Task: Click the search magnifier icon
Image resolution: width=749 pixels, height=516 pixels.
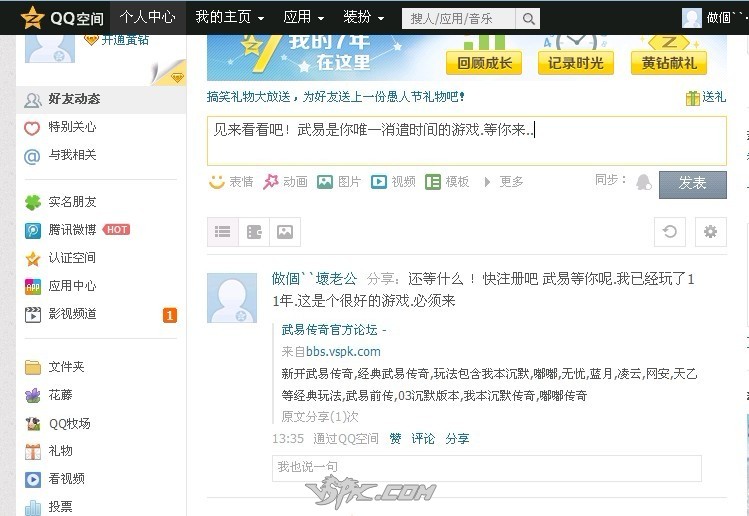Action: [528, 19]
